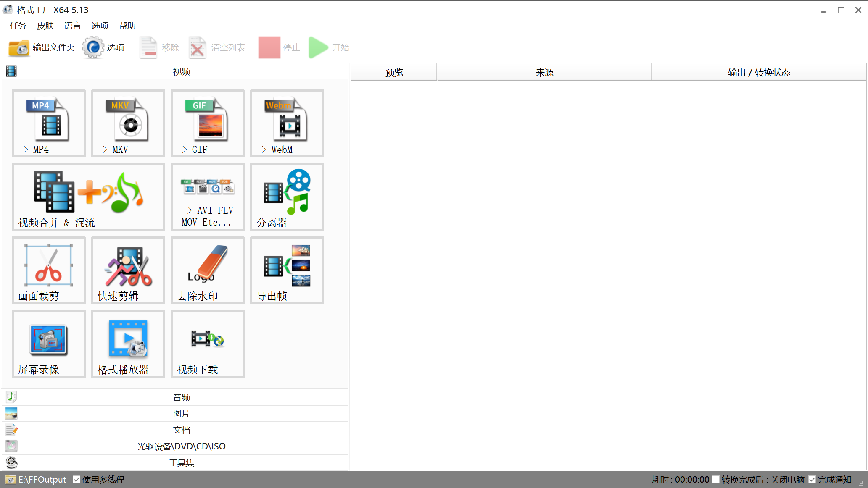Click the red 停止 stop button
Image resolution: width=868 pixels, height=488 pixels.
pyautogui.click(x=279, y=47)
